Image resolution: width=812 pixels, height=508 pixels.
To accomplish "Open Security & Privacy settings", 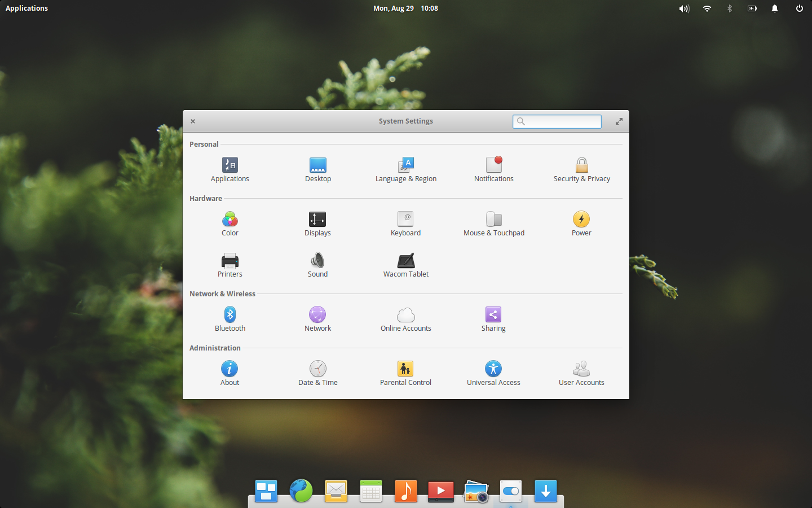I will click(581, 170).
